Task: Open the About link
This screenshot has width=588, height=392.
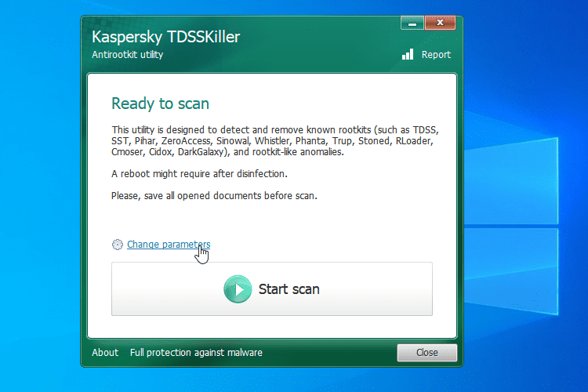Action: [105, 353]
